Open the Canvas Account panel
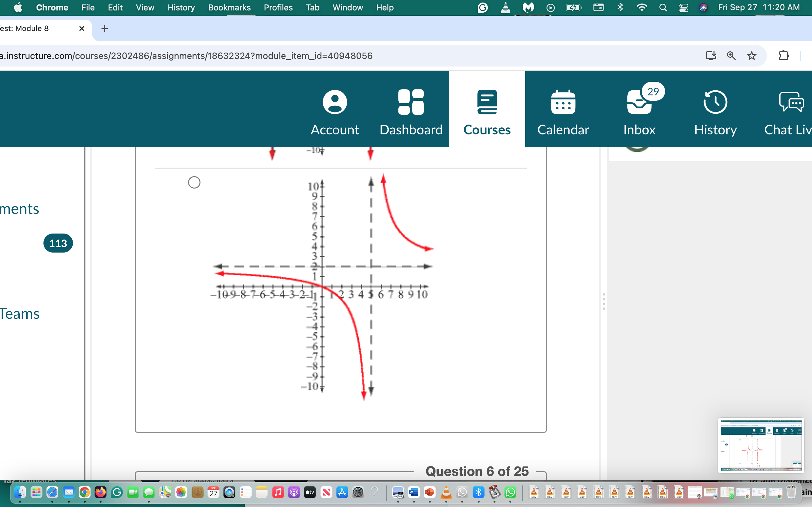Viewport: 812px width, 507px height. coord(335,111)
